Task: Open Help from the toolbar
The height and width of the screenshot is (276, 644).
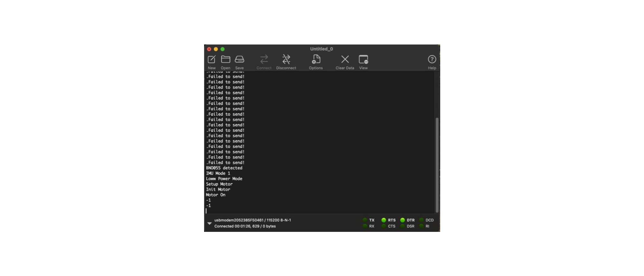Action: point(432,60)
